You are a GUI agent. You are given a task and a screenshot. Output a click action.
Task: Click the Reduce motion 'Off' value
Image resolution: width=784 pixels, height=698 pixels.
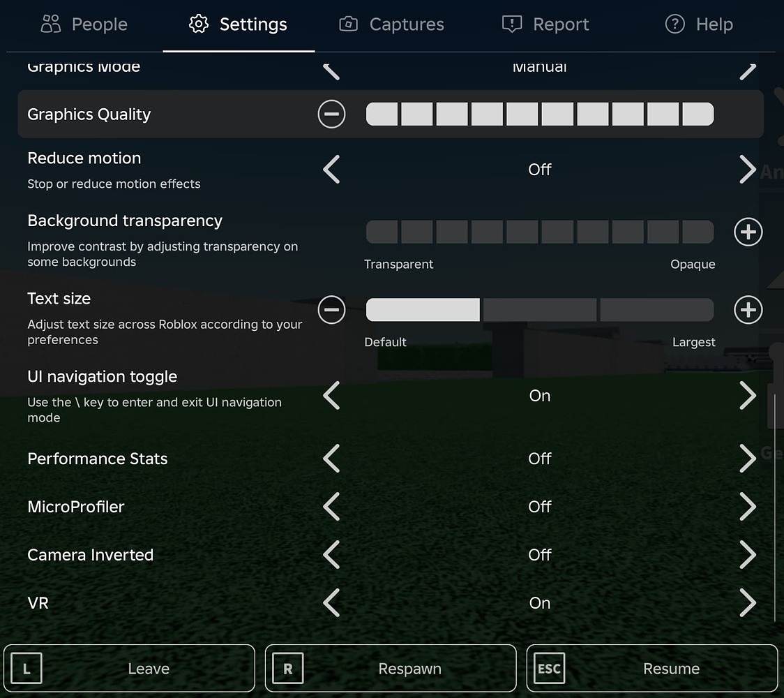539,170
